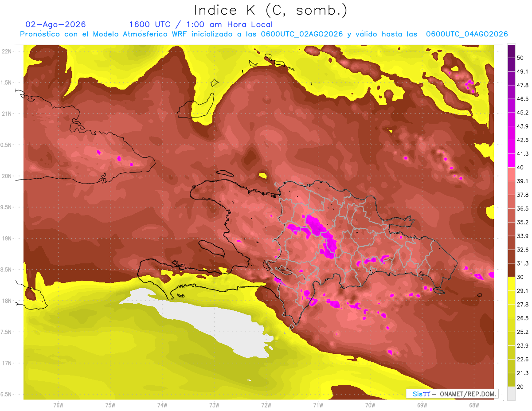Click the latitude label '8.5N'

click(x=7, y=270)
